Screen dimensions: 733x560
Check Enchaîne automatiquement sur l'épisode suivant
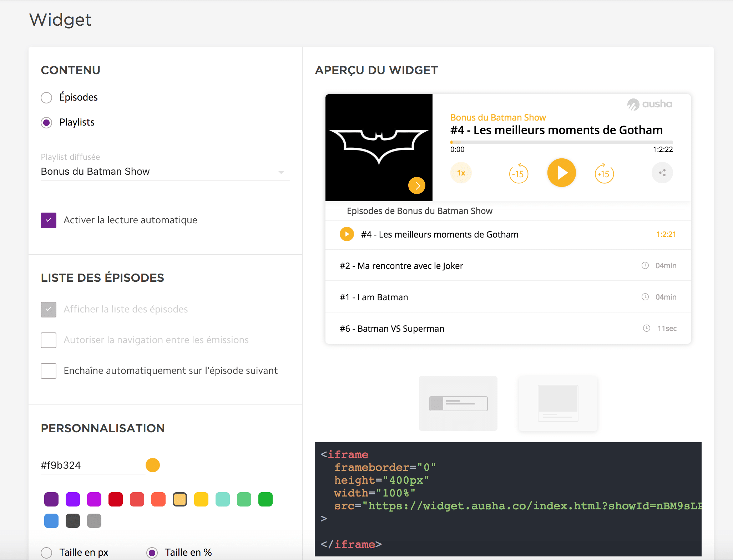pos(49,371)
